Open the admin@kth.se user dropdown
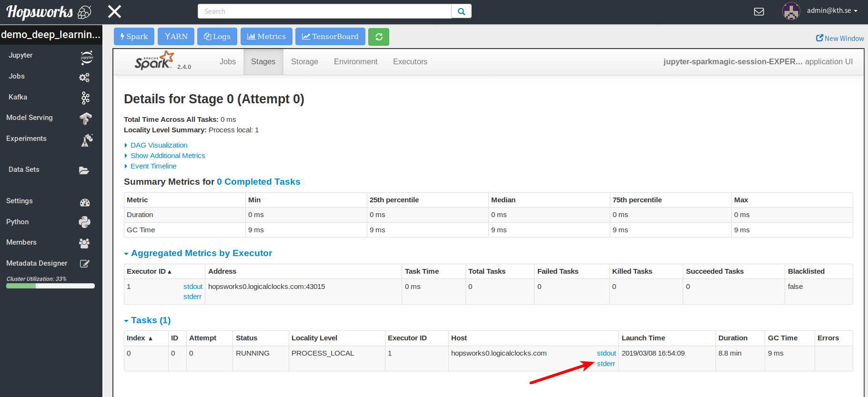 coord(831,10)
